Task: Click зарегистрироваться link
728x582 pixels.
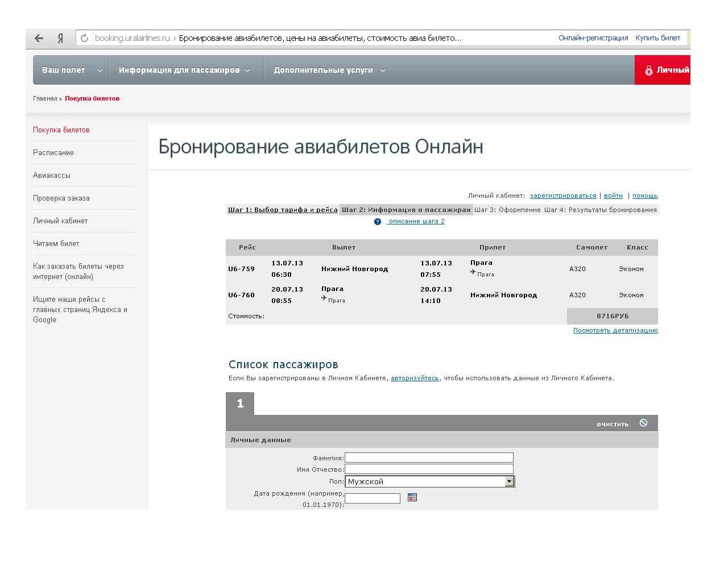Action: click(563, 196)
